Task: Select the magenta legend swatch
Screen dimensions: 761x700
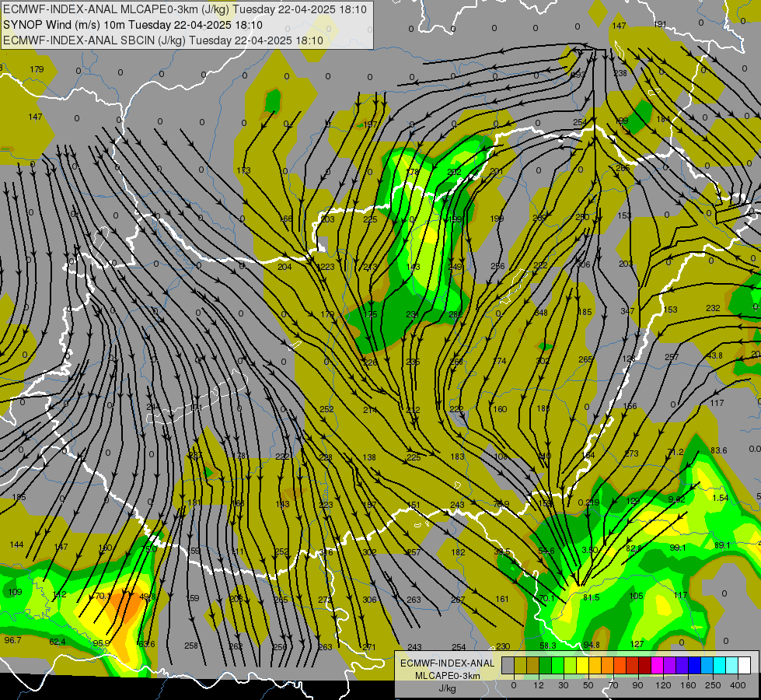Action: click(x=657, y=666)
